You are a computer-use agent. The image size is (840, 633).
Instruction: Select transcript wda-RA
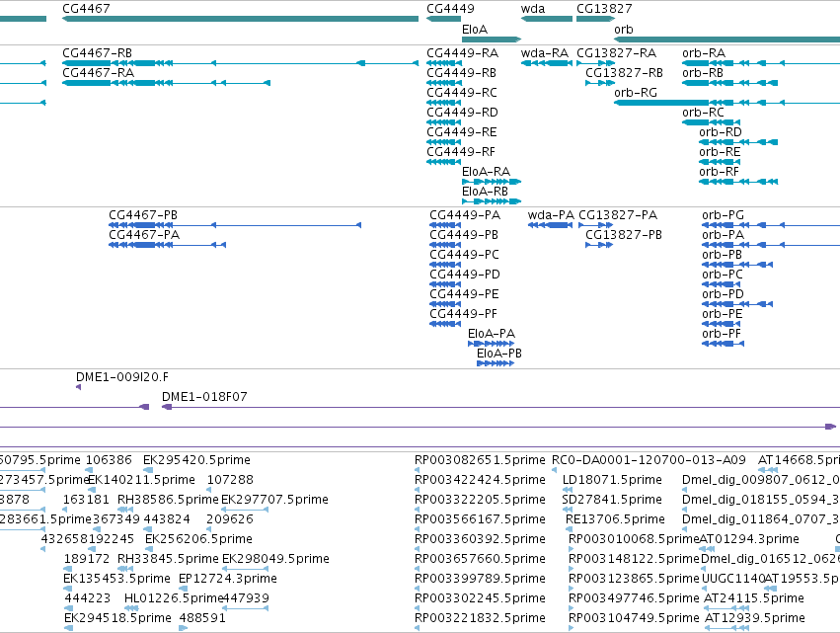[547, 63]
